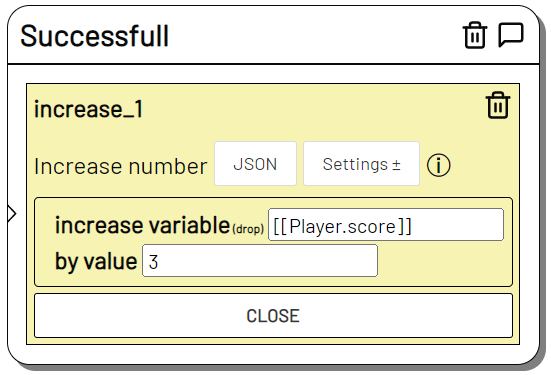Click the by value label
The height and width of the screenshot is (375, 551).
pyautogui.click(x=96, y=261)
